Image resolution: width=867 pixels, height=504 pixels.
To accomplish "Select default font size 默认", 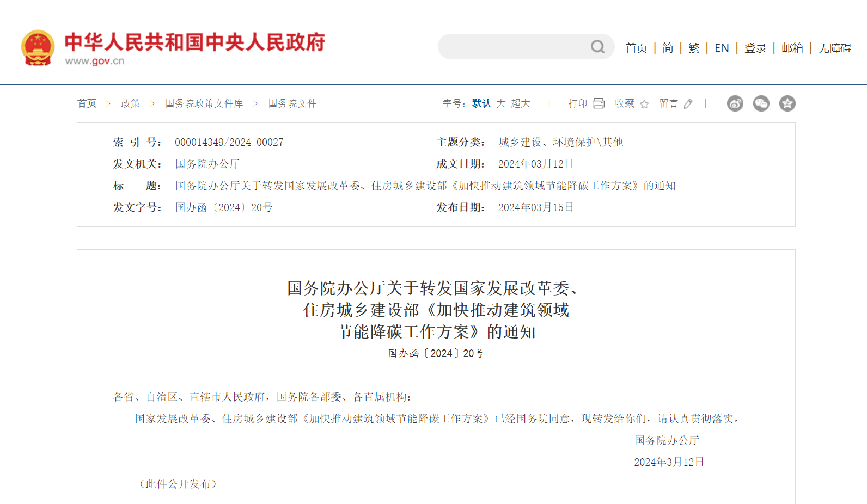I will [x=481, y=103].
